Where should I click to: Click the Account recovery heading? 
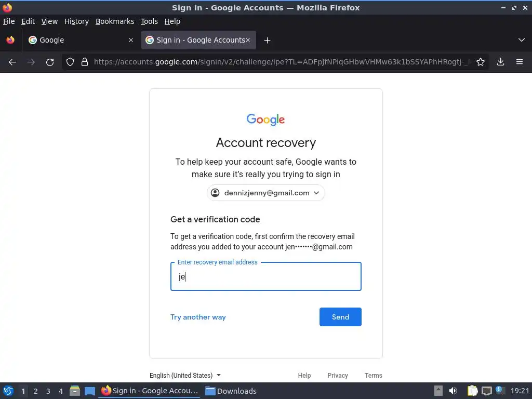click(265, 143)
